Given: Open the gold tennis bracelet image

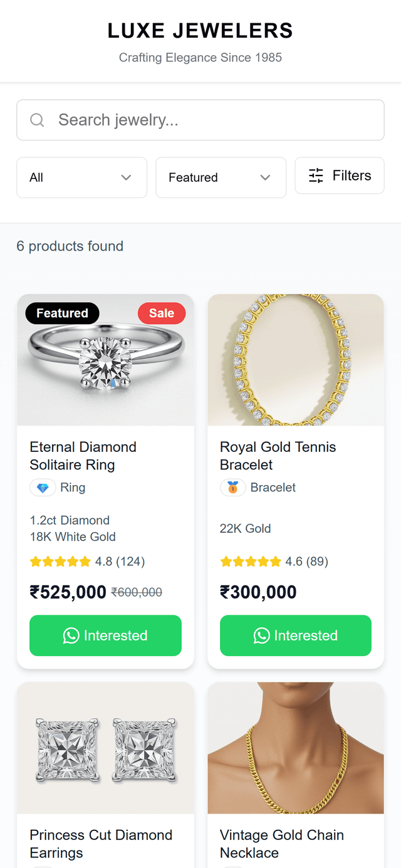Looking at the screenshot, I should tap(296, 360).
